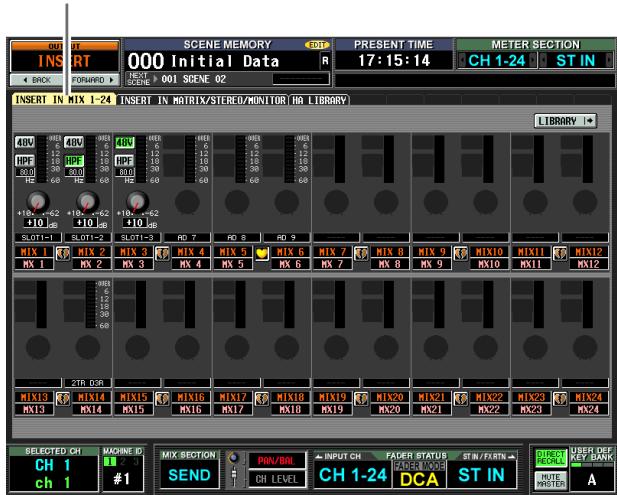Click CH LEVEL mode in Mix Section
617x495 pixels.
pos(277,479)
